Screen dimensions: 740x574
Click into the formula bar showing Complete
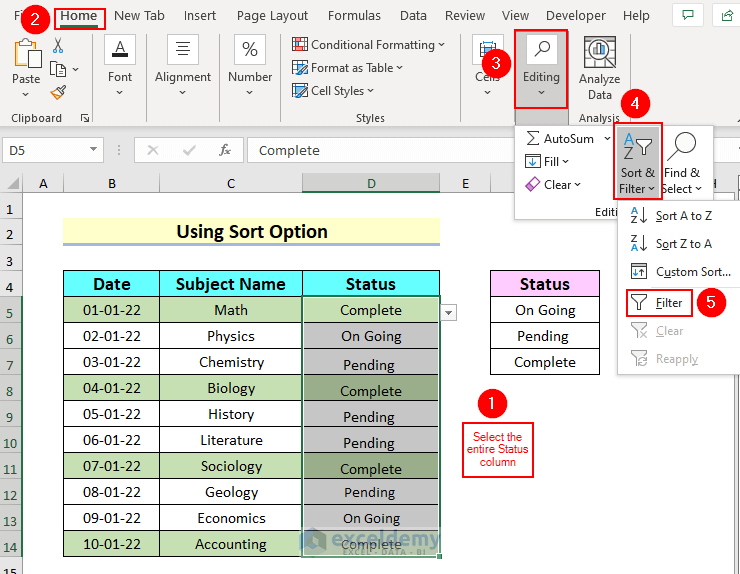point(378,150)
